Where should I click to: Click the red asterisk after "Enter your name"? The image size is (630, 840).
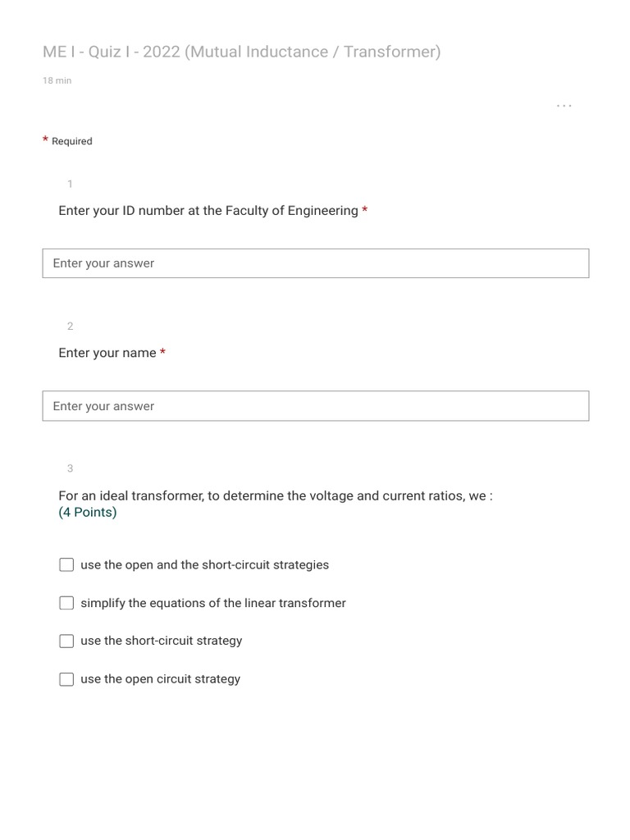pos(162,352)
